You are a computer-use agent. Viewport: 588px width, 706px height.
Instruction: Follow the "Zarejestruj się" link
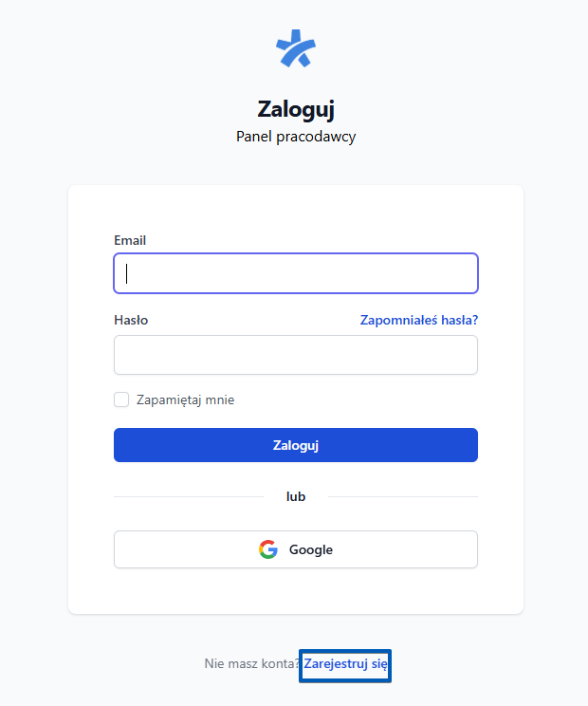345,664
